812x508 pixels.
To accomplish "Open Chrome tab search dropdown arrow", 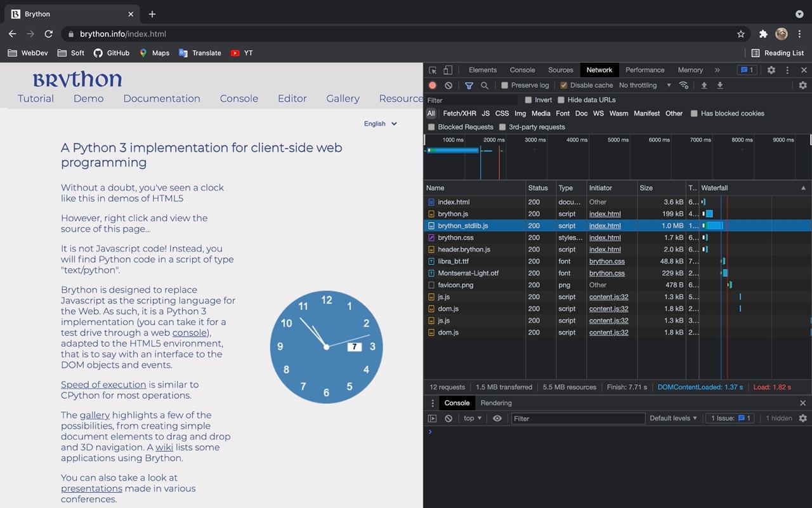I will 799,14.
